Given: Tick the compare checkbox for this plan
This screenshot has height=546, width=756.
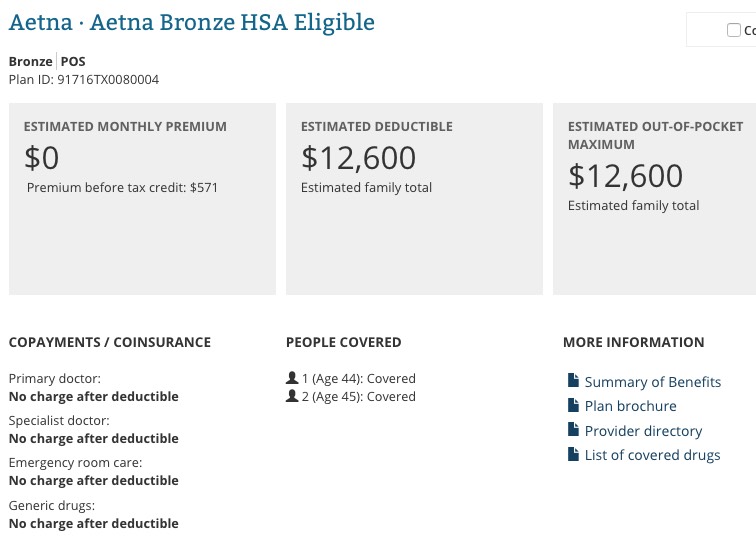Looking at the screenshot, I should point(734,30).
